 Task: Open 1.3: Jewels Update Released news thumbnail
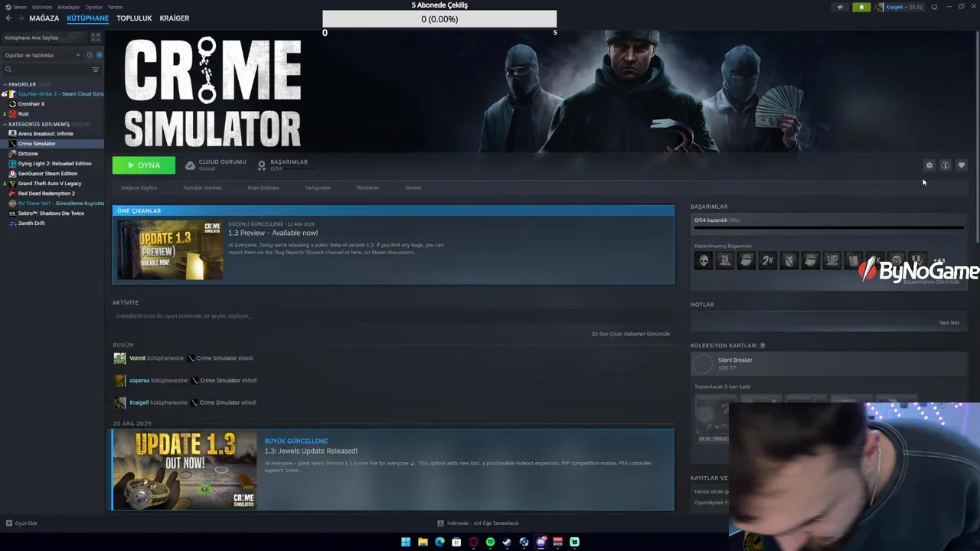[185, 470]
